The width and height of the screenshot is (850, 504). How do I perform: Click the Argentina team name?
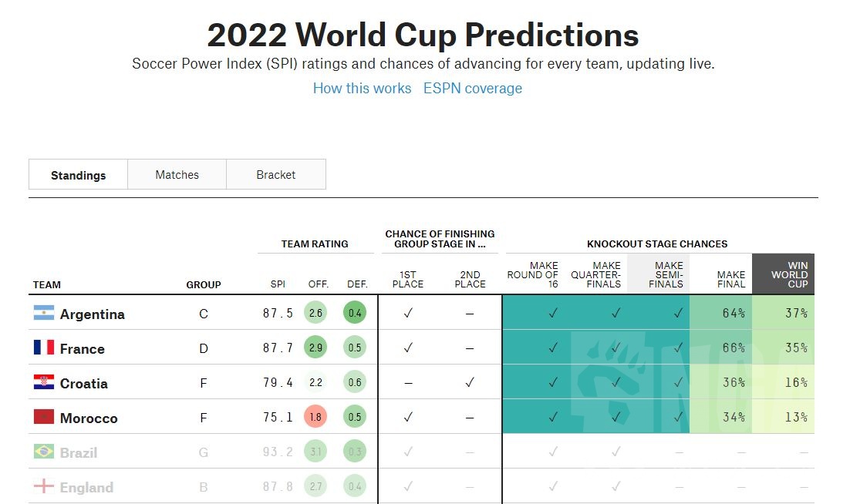tap(92, 314)
